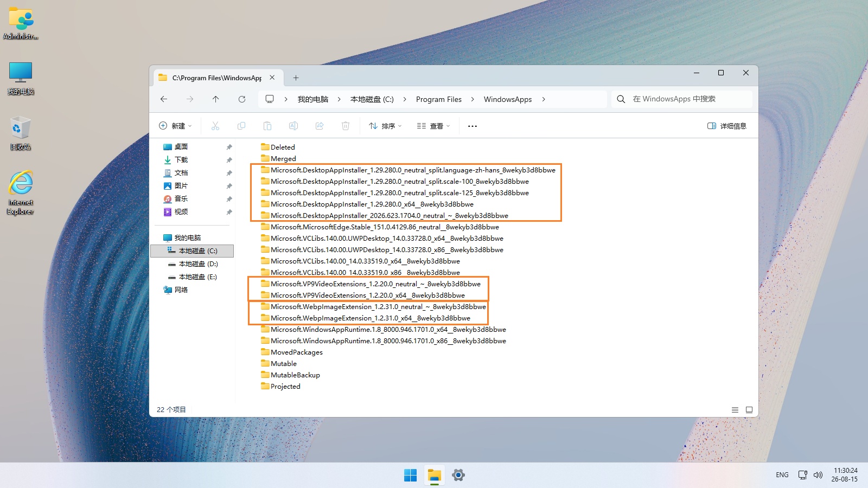The height and width of the screenshot is (488, 868).
Task: Toggle the 详细信息 details pane
Action: point(727,126)
